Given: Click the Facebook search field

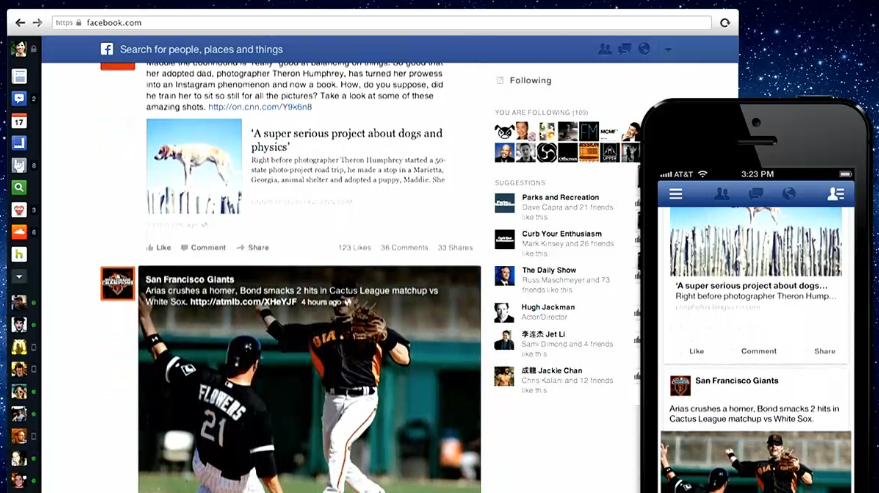Looking at the screenshot, I should click(x=300, y=49).
